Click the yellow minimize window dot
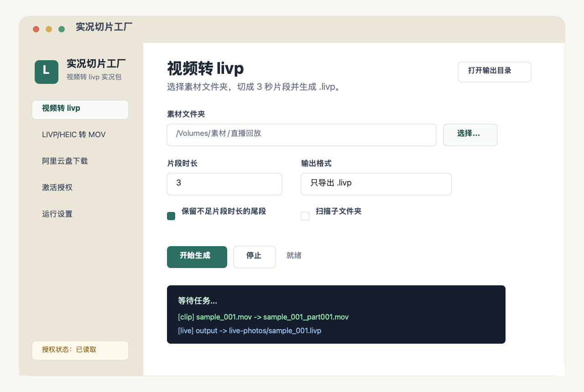Screen dimensions: 584x392 click(49, 29)
